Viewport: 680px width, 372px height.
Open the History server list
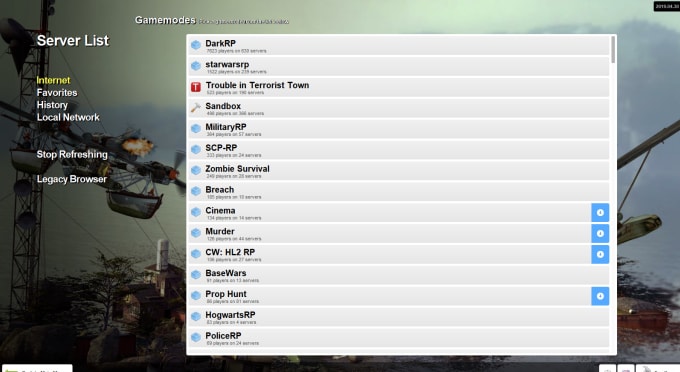[52, 105]
